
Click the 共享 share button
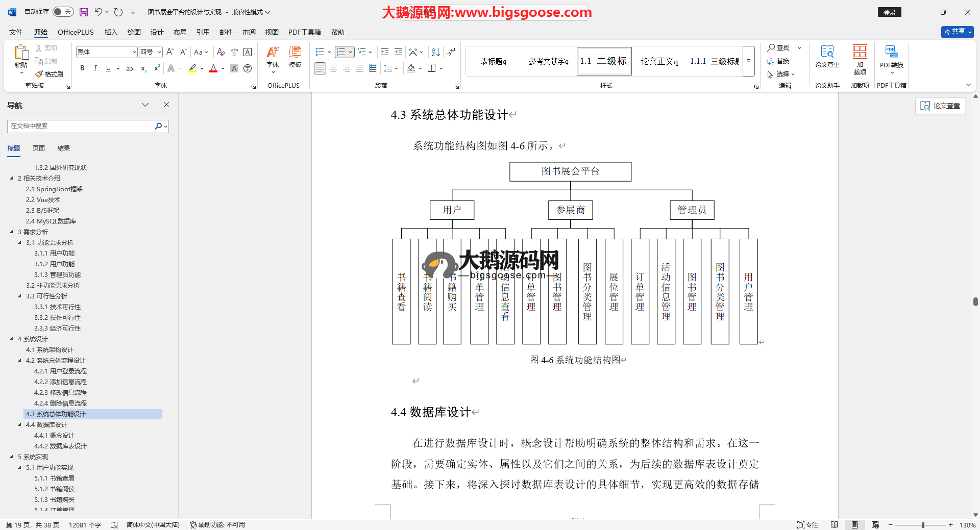tap(957, 32)
